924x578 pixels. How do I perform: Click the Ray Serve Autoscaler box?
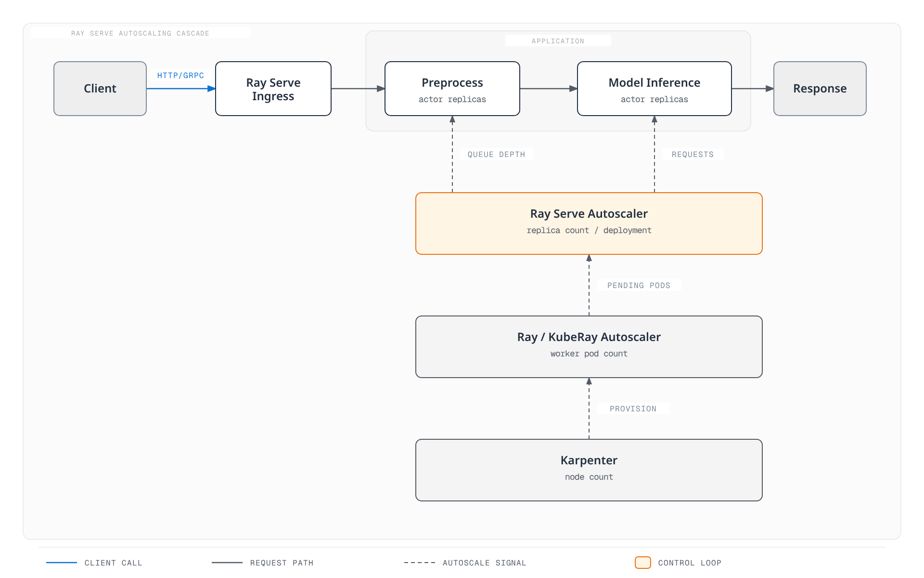589,223
